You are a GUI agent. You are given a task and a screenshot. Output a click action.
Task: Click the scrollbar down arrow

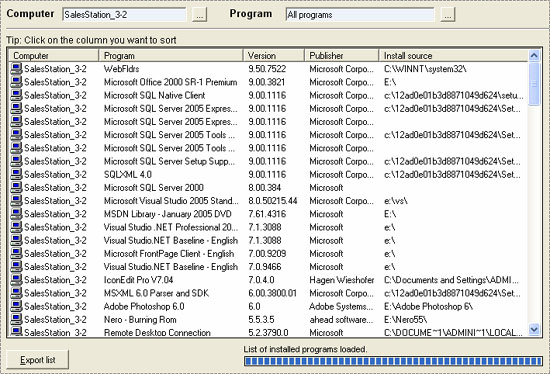[x=534, y=330]
